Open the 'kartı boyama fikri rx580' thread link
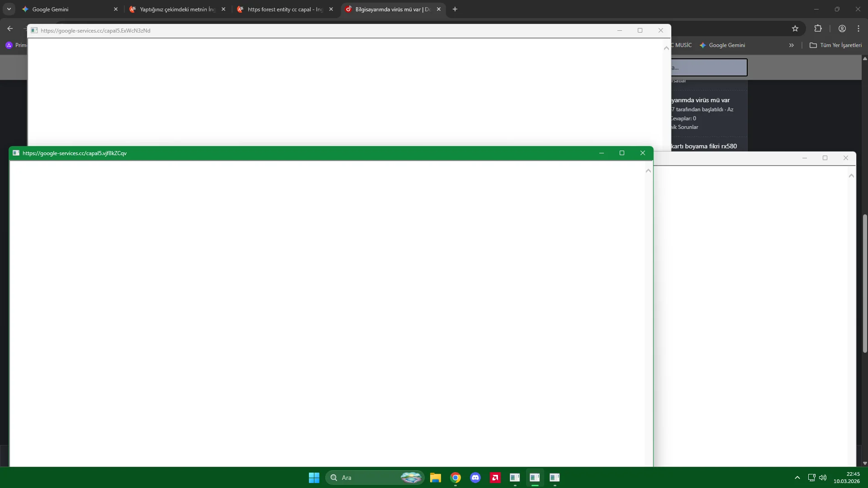This screenshot has width=868, height=488. [704, 147]
